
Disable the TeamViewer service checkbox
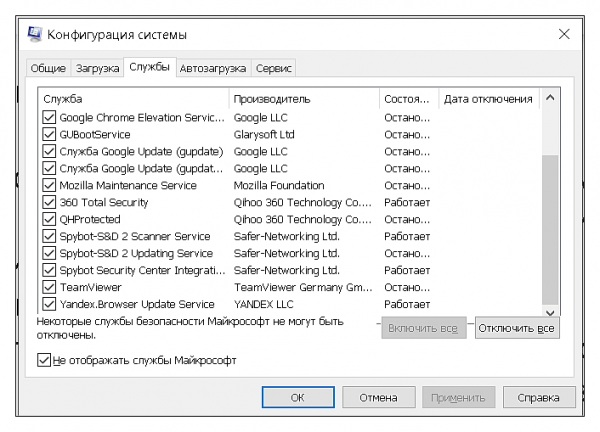click(49, 287)
